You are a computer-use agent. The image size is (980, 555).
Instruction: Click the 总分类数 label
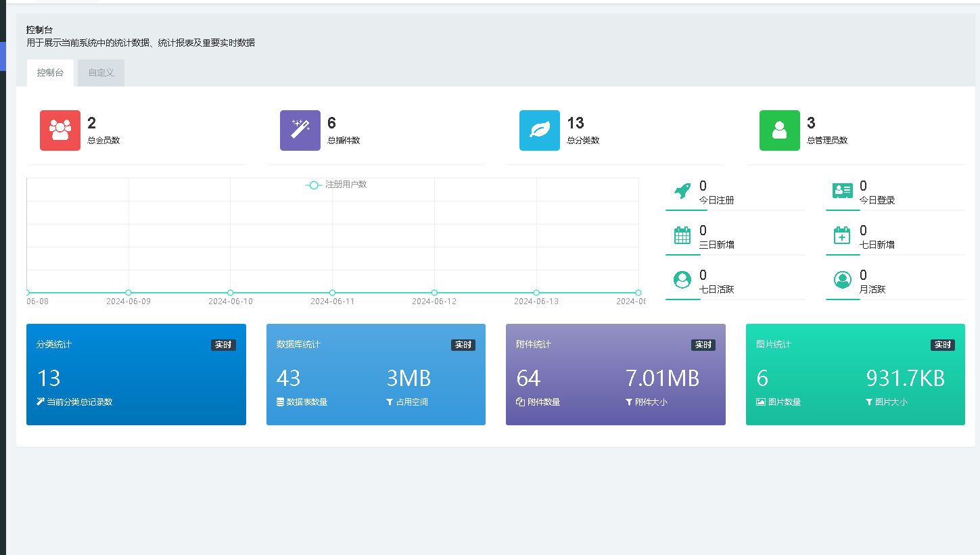pyautogui.click(x=583, y=141)
